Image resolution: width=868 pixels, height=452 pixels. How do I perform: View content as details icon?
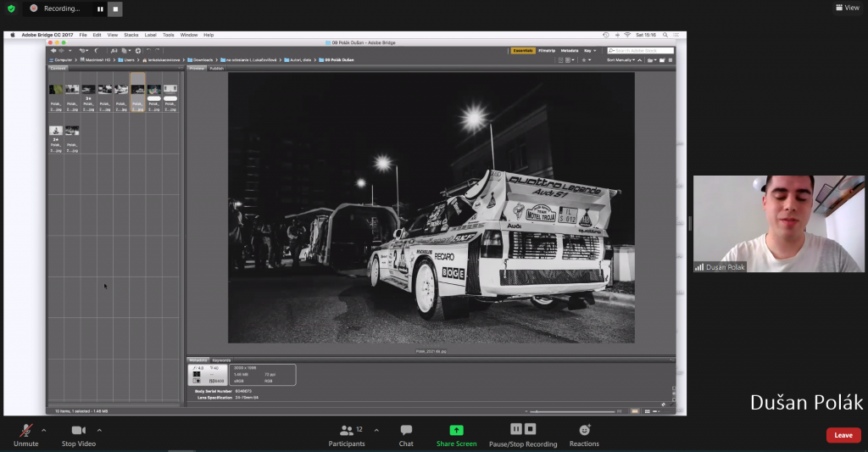[x=656, y=411]
